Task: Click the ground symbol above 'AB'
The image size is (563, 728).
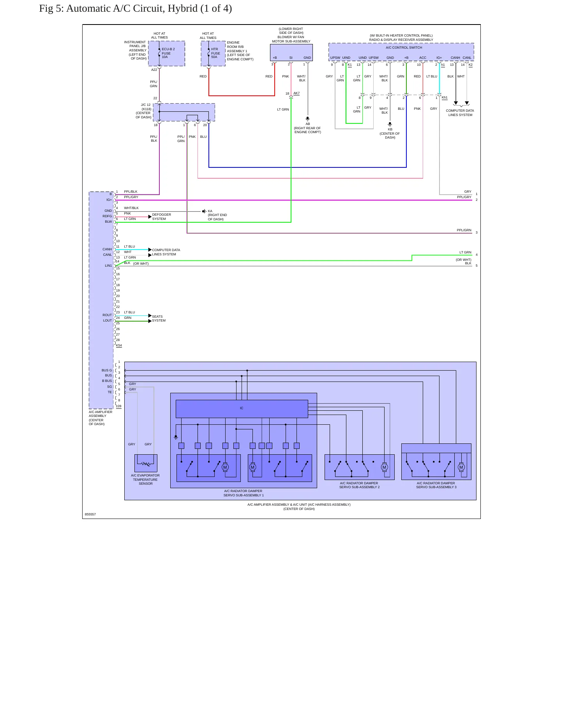Action: click(308, 118)
